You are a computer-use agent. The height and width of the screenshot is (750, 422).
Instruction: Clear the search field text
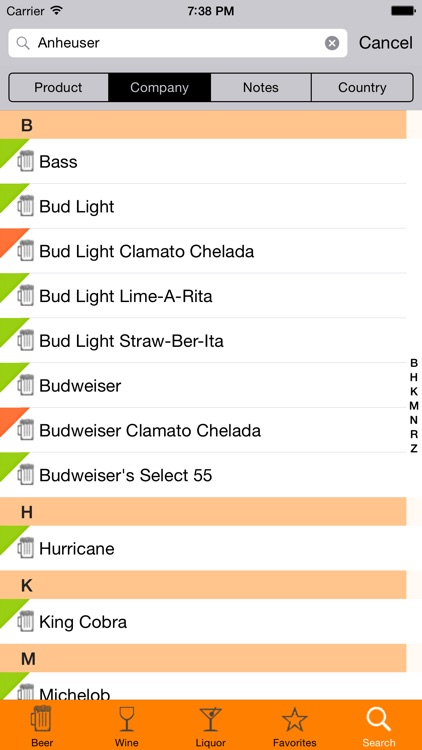pos(332,43)
